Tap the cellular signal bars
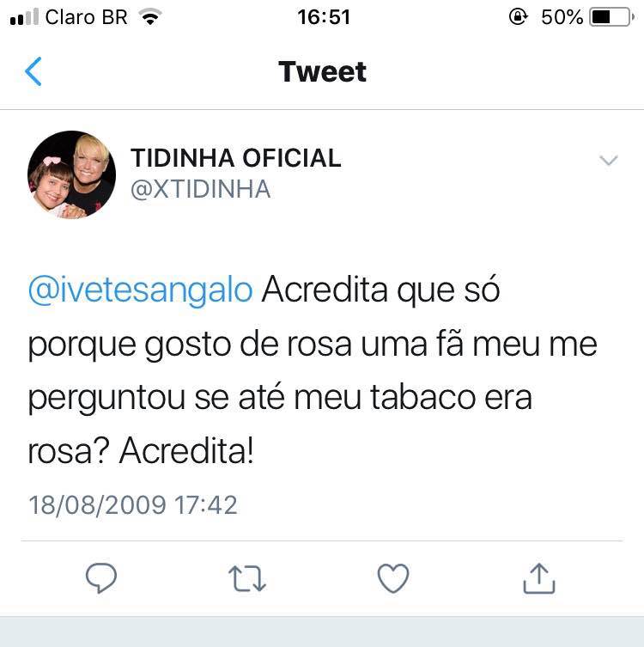This screenshot has height=647, width=644. pyautogui.click(x=25, y=18)
